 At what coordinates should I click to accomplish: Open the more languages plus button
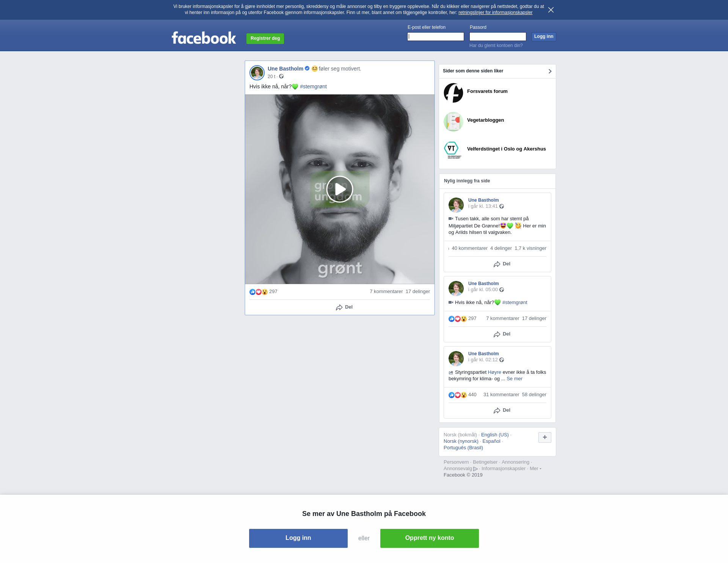pos(544,438)
